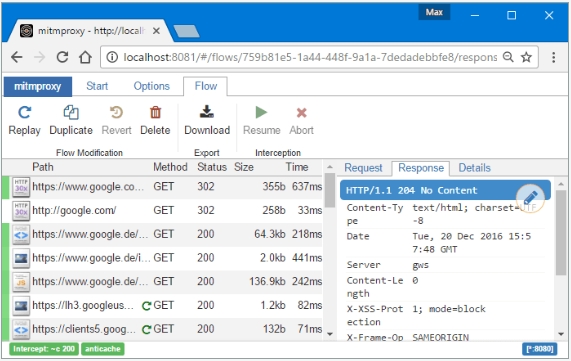571x361 pixels.
Task: Select the http://google.com/ flow row
Action: pos(162,211)
